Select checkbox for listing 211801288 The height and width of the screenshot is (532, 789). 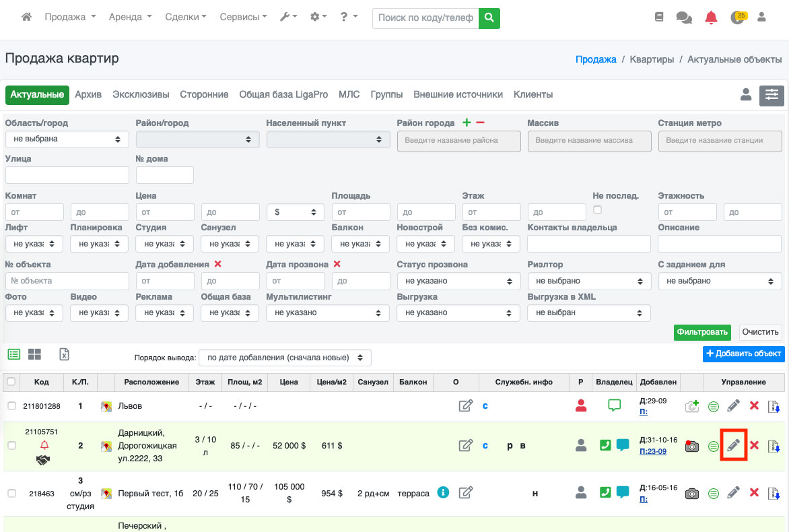(x=11, y=406)
